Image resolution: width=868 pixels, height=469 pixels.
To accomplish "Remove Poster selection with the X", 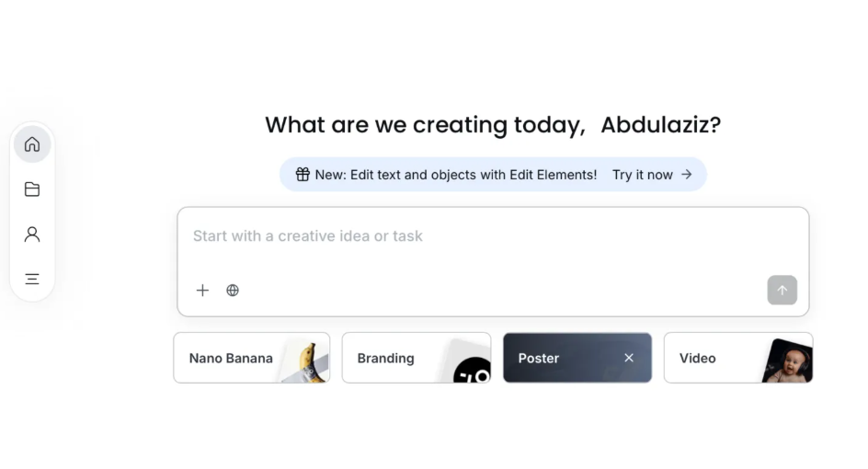I will (x=629, y=358).
